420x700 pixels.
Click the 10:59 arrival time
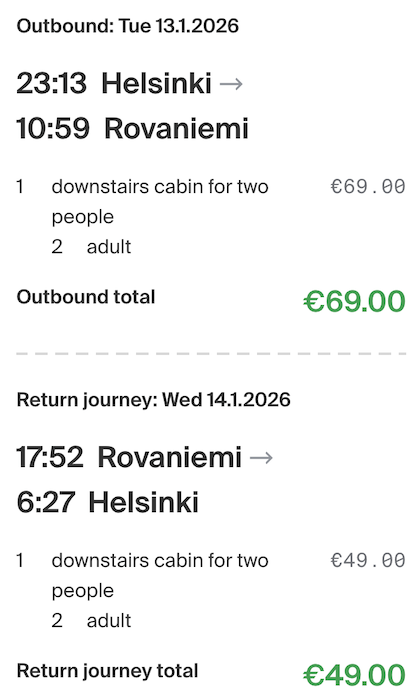coord(53,128)
